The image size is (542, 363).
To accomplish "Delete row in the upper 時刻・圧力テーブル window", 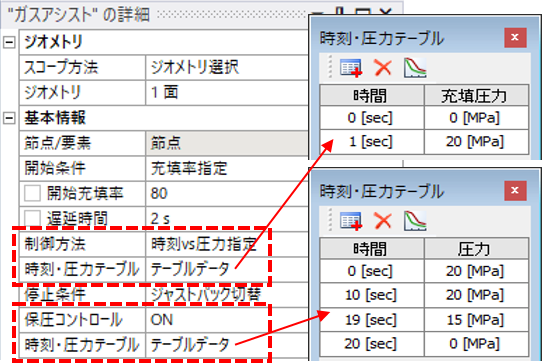I will (x=383, y=67).
